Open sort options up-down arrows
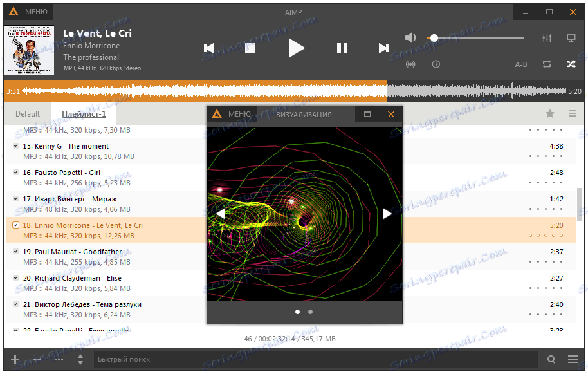The width and height of the screenshot is (588, 374). click(x=80, y=359)
